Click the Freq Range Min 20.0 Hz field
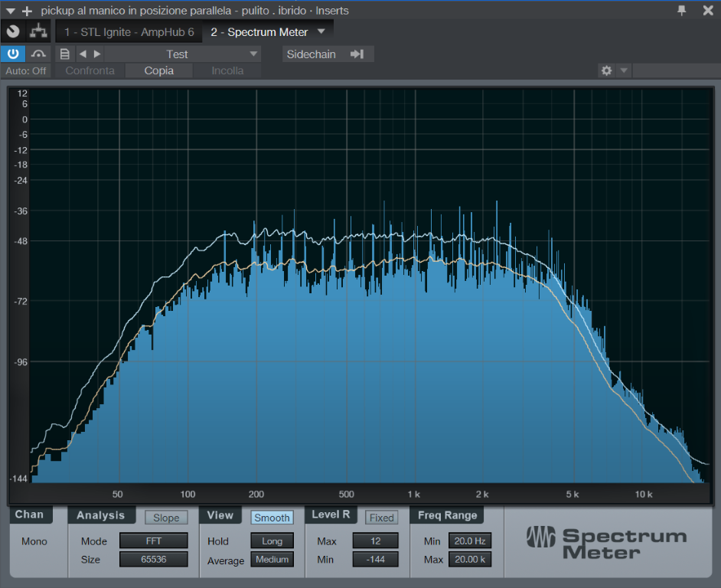This screenshot has width=721, height=588. point(469,541)
